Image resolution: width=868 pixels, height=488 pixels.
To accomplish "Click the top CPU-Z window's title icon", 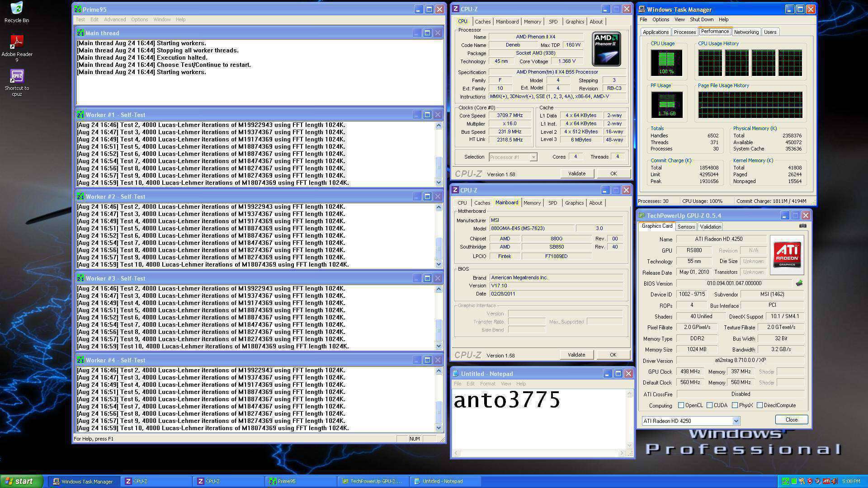I will coord(456,9).
